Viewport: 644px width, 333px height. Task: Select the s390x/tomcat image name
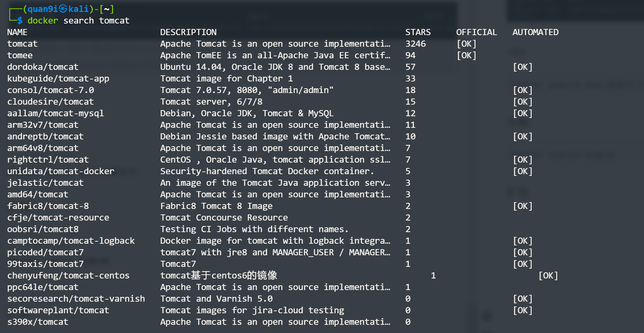(x=38, y=322)
